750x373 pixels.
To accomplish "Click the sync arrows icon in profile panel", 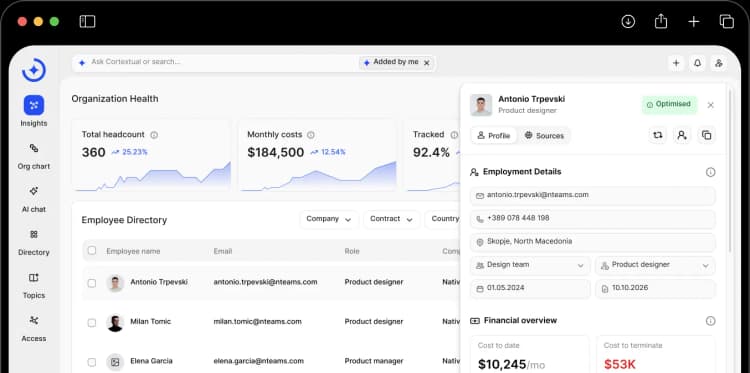I will (x=658, y=135).
